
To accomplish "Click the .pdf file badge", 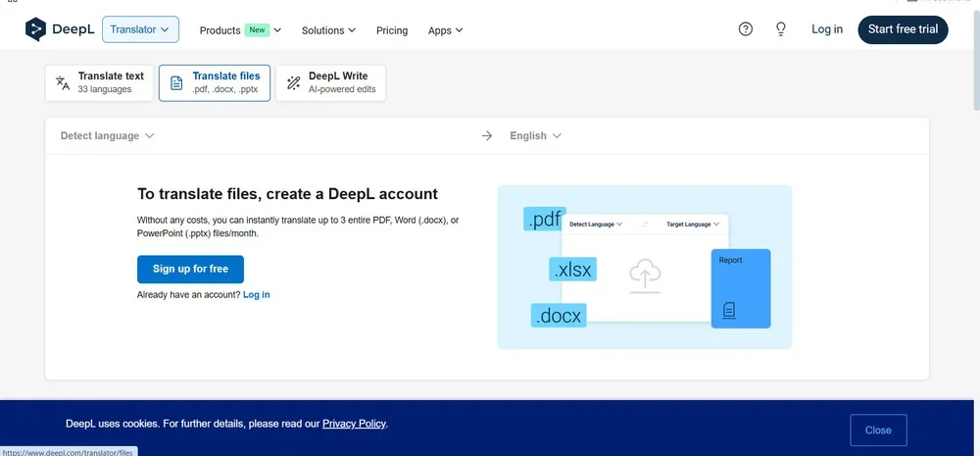I will (x=544, y=220).
